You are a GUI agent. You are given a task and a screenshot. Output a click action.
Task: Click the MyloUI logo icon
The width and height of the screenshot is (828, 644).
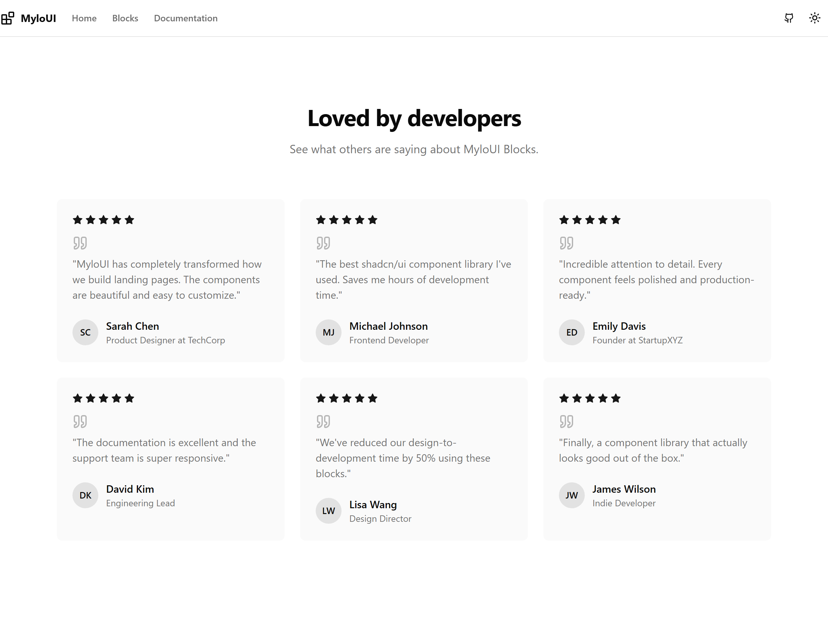click(7, 18)
